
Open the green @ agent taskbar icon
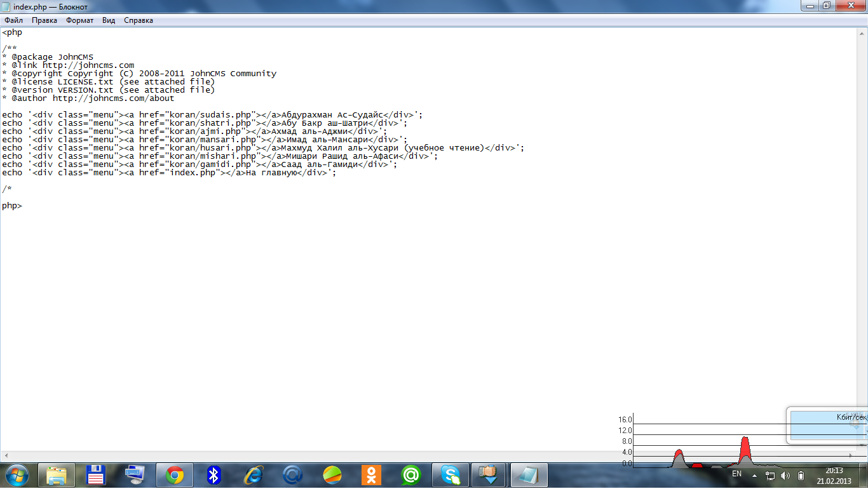(411, 474)
